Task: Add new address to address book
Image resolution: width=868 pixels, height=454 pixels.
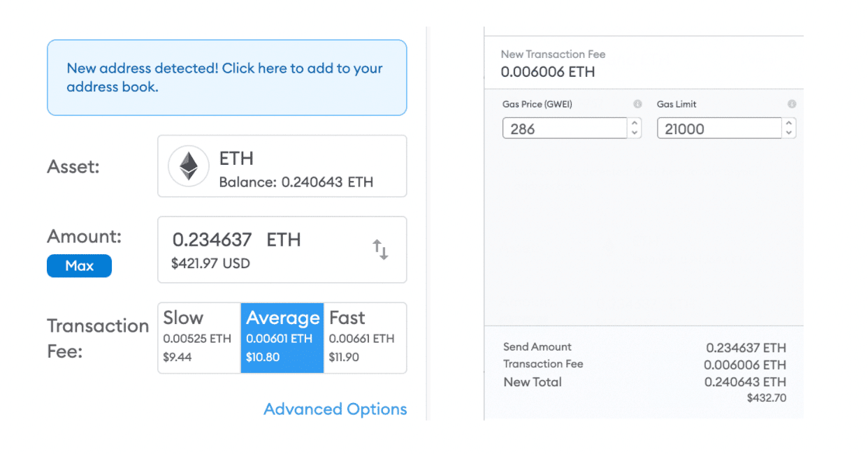Action: click(227, 78)
